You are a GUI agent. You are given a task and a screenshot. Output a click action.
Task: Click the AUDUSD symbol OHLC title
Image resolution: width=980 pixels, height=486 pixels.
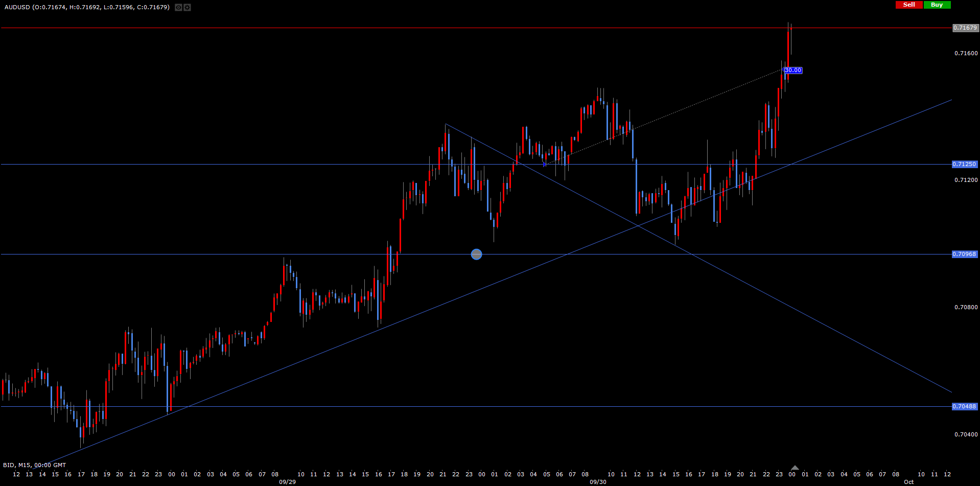87,7
